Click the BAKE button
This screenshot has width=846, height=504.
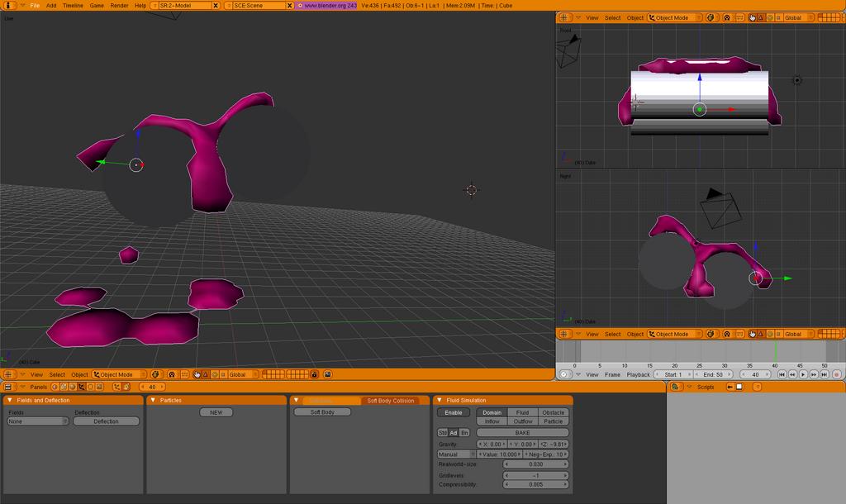(x=522, y=433)
